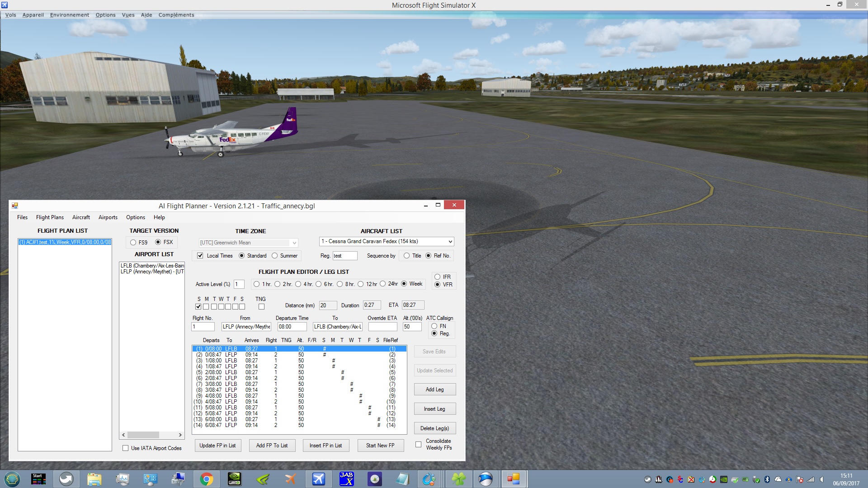This screenshot has width=868, height=488.
Task: Open the Start tiles taskbar icon
Action: pyautogui.click(x=38, y=479)
